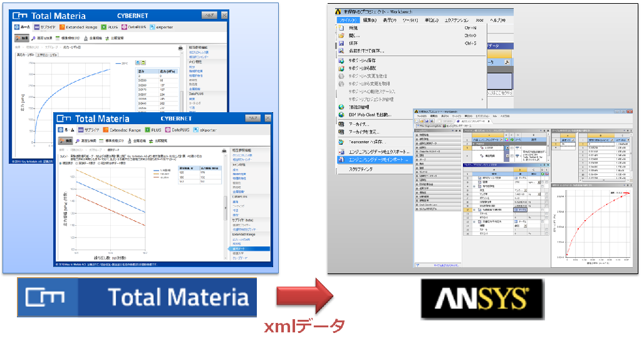Screen dimensions: 644x338
Task: Select 実験データ表示 radio button in front window
Action: coord(76,163)
